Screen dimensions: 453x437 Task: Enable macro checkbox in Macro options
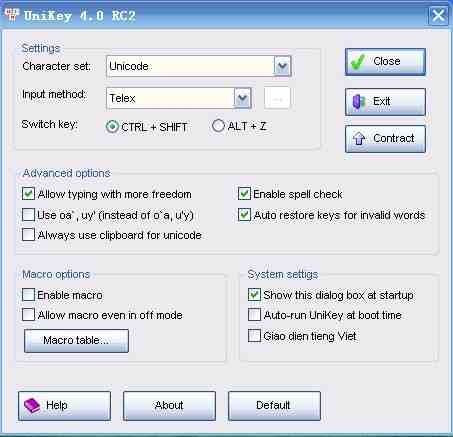pos(28,295)
